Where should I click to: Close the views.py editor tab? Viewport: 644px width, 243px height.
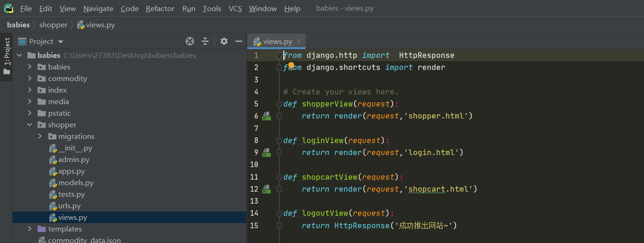[x=299, y=41]
